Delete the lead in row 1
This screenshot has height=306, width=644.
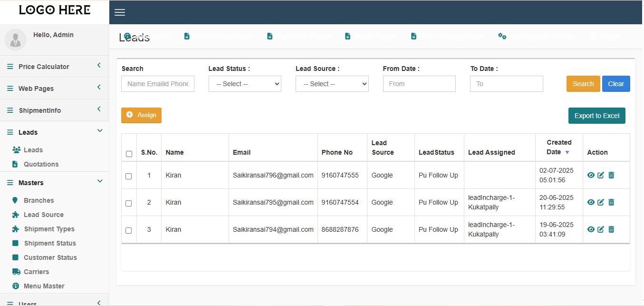[611, 175]
